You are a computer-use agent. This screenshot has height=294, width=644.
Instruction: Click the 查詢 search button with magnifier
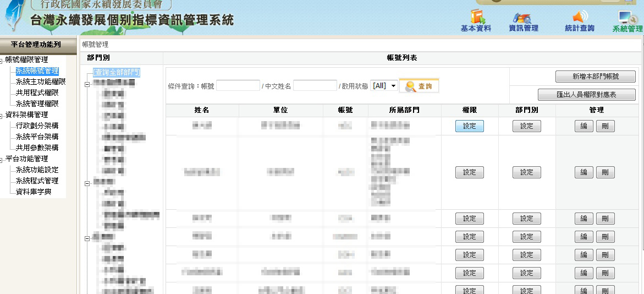click(419, 86)
